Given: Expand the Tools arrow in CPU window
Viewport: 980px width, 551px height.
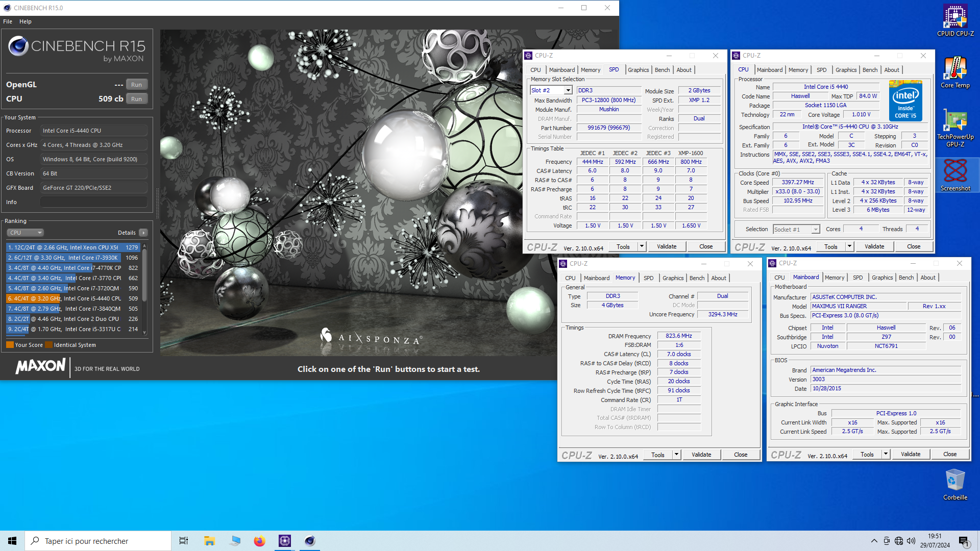Looking at the screenshot, I should coord(849,246).
